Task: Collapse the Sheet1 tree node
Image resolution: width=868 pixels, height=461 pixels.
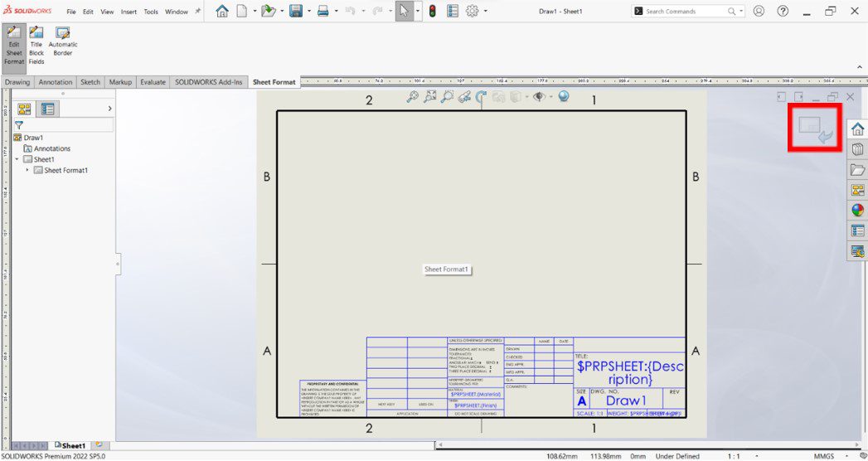Action: (17, 159)
